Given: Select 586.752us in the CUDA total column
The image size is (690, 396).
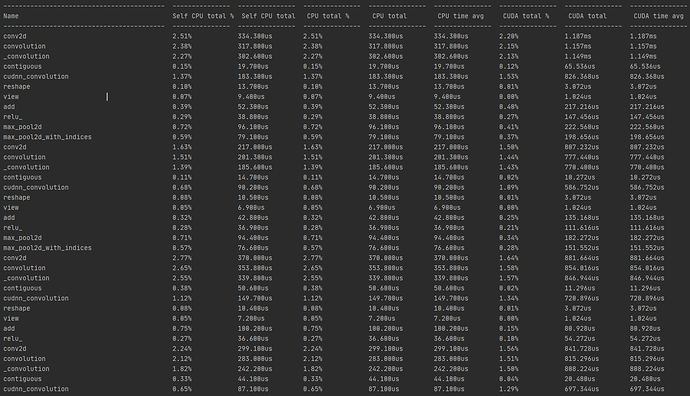Looking at the screenshot, I should (582, 187).
